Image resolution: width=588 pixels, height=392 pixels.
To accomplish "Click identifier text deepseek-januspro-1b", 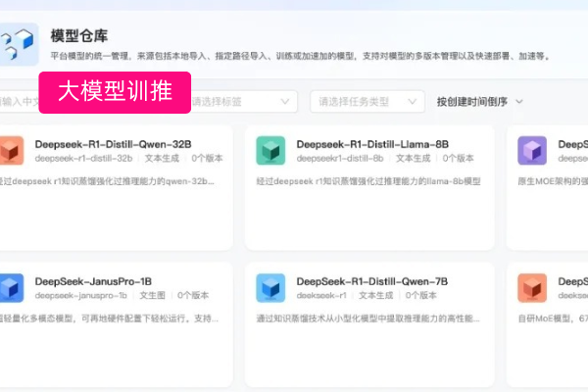I will coord(81,296).
